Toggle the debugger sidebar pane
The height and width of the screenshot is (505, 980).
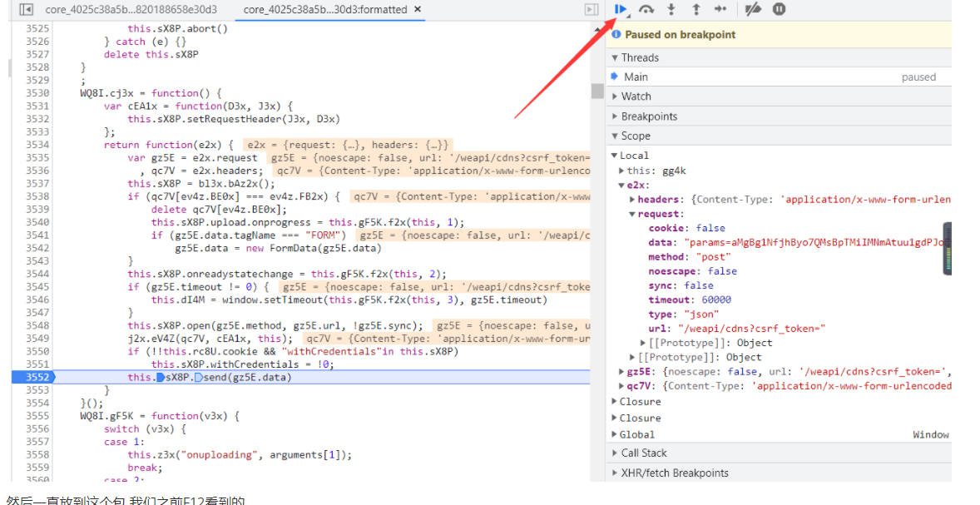pos(591,9)
